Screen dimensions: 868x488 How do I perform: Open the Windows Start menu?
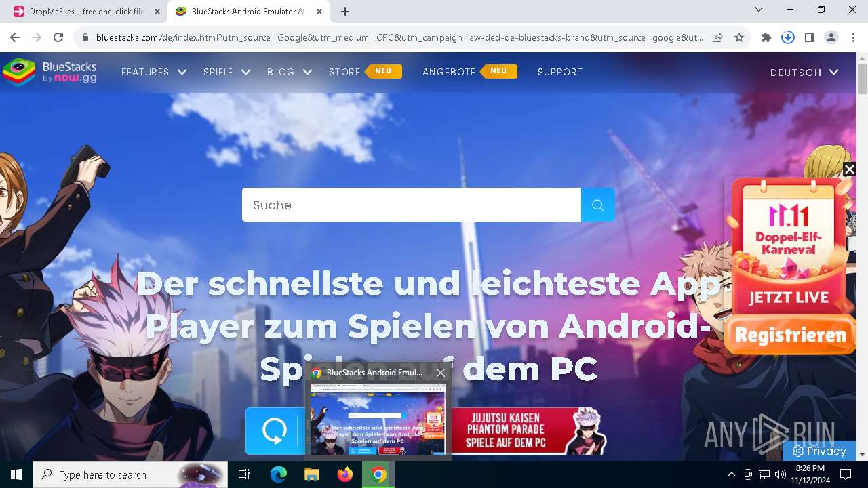[16, 474]
